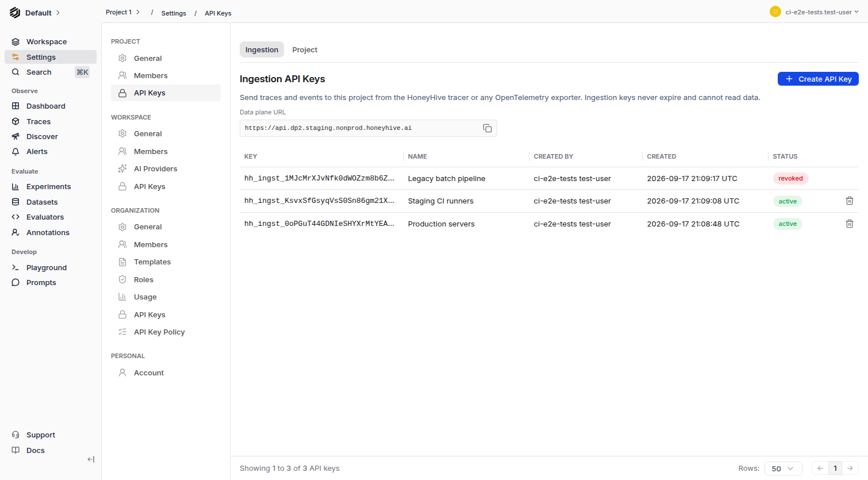This screenshot has height=480, width=868.
Task: Click the AI Providers sparkle icon
Action: pyautogui.click(x=122, y=169)
